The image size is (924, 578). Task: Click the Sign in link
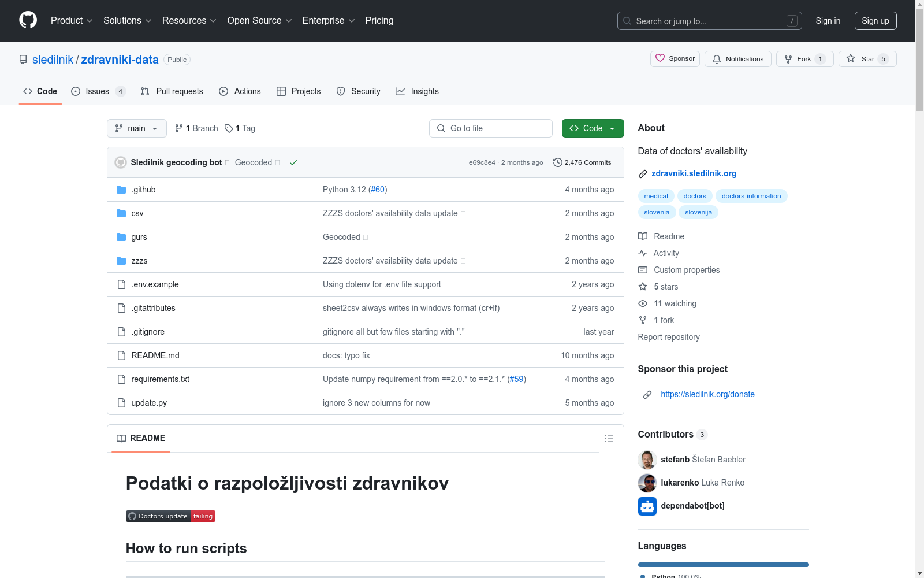pyautogui.click(x=828, y=21)
